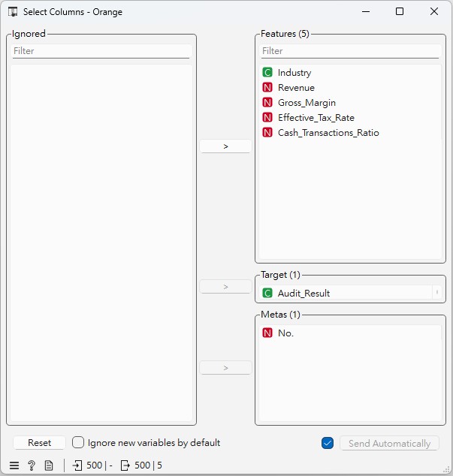The height and width of the screenshot is (476, 453).
Task: Open the hamburger menu in status bar
Action: [x=14, y=465]
